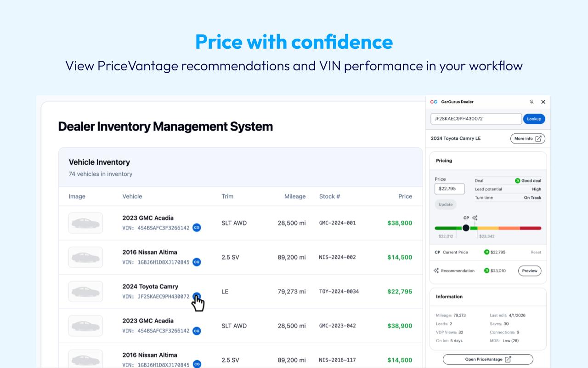Click green arrow icon beside $23,010 recommendation
588x368 pixels.
coord(486,270)
